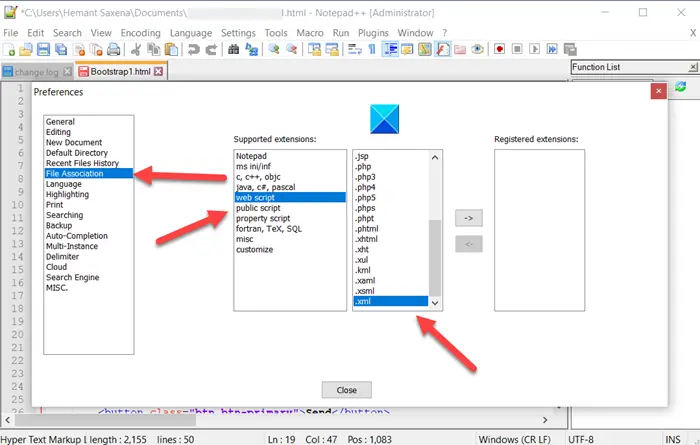Click the Print toolbar icon
700x445 pixels.
click(x=113, y=49)
